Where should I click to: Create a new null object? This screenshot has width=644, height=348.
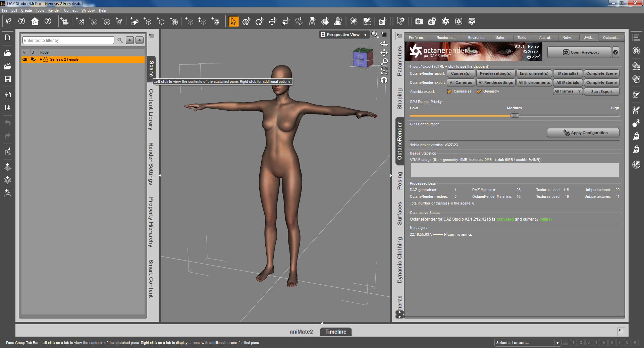[x=148, y=21]
